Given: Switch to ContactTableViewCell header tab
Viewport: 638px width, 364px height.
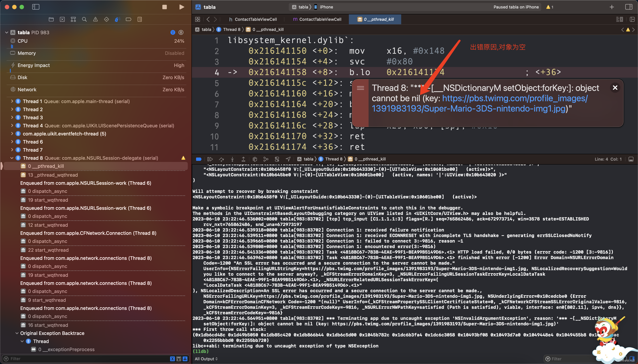Looking at the screenshot, I should [x=253, y=19].
